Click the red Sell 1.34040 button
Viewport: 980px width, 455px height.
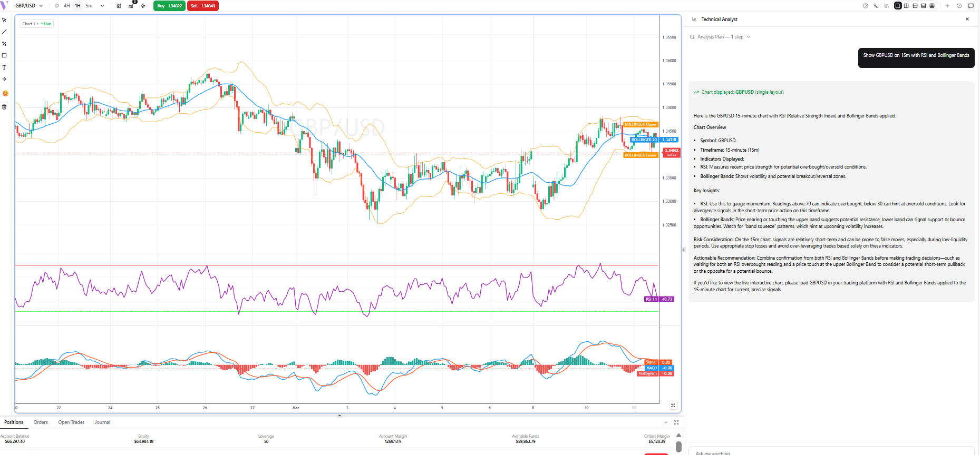pyautogui.click(x=202, y=6)
